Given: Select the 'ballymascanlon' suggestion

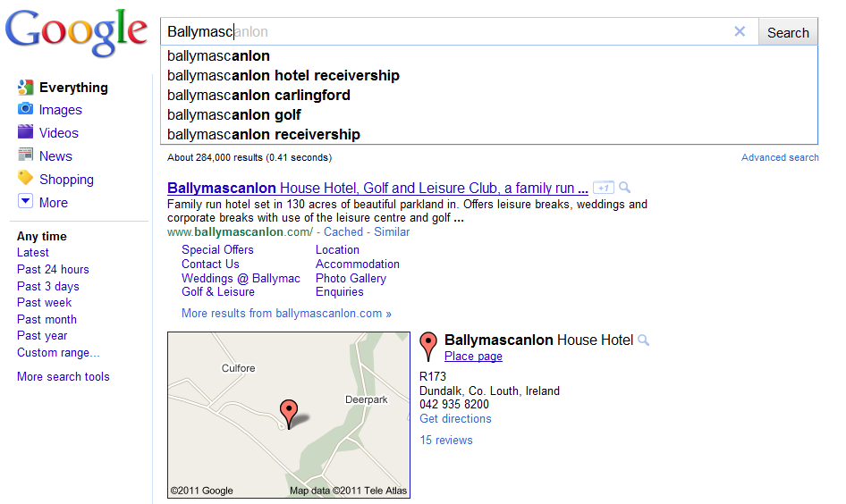Looking at the screenshot, I should 489,55.
